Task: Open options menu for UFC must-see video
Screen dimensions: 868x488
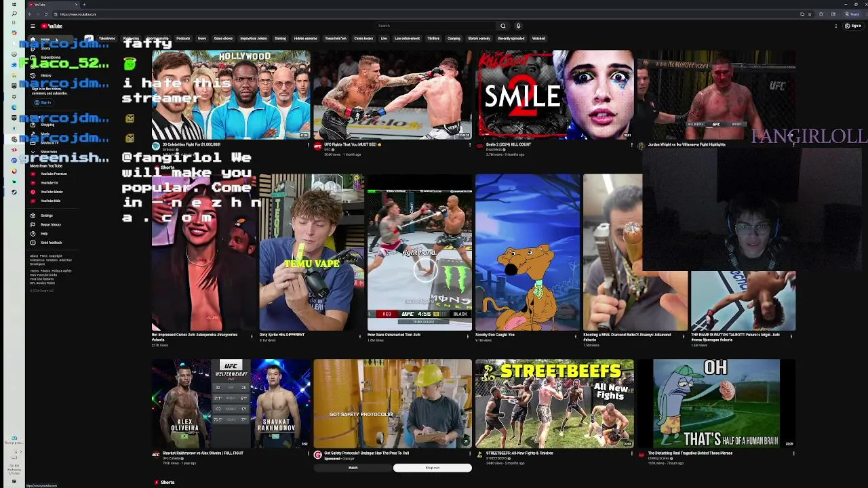Action: [470, 144]
